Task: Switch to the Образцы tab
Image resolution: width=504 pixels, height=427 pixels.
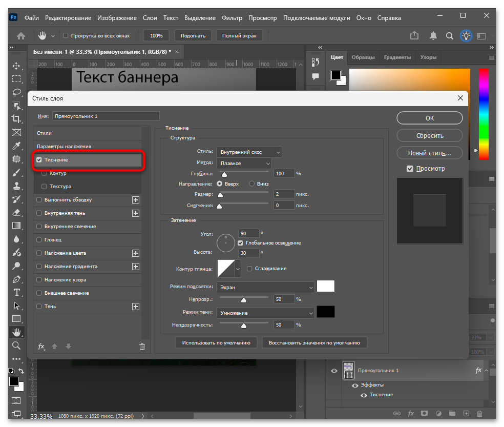Action: point(363,57)
